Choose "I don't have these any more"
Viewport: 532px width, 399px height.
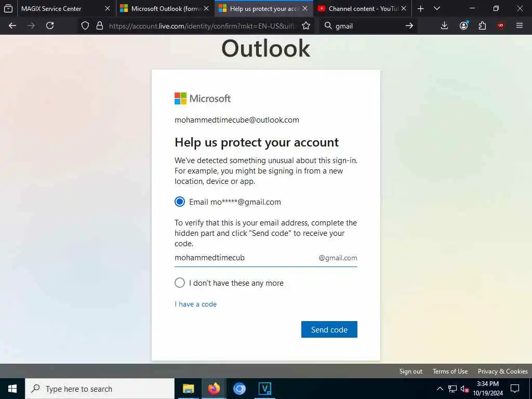coord(180,283)
